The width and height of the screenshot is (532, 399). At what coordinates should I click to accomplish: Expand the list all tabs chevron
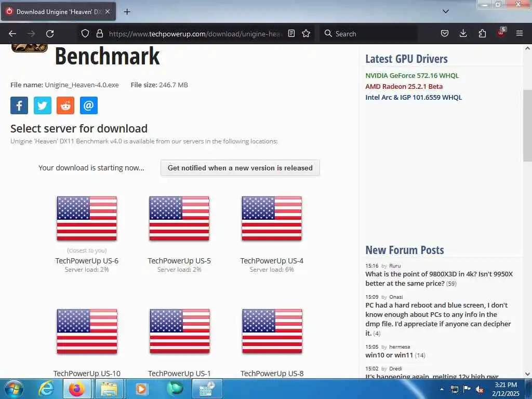coord(446,11)
